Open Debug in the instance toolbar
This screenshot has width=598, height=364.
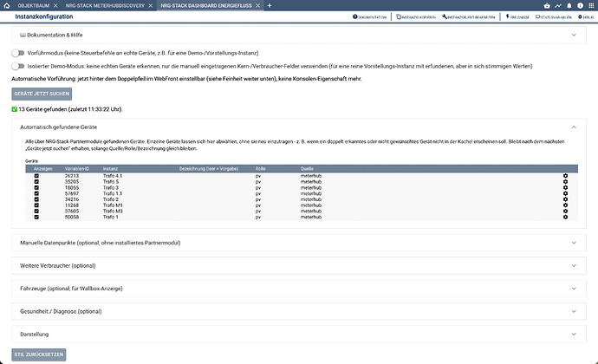point(586,17)
